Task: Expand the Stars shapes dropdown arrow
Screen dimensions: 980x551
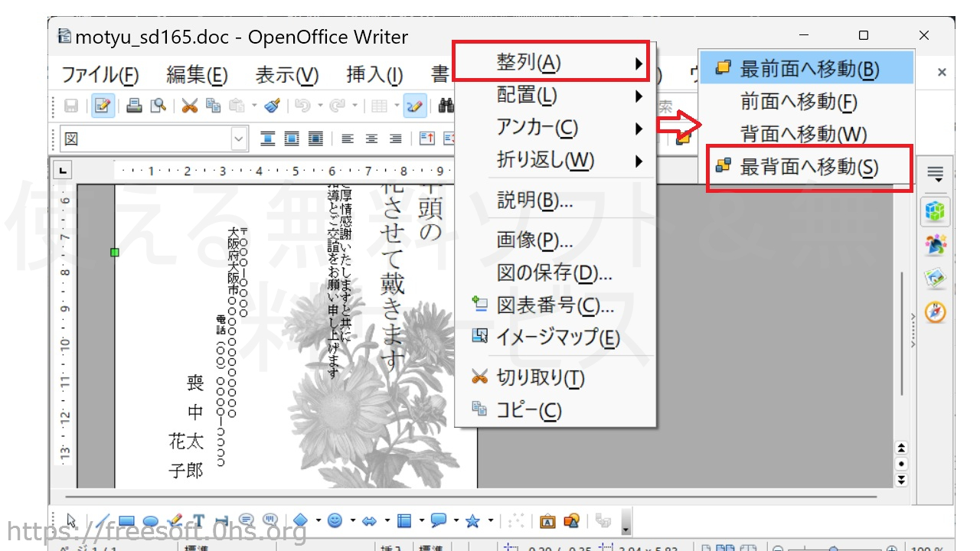Action: click(x=490, y=521)
